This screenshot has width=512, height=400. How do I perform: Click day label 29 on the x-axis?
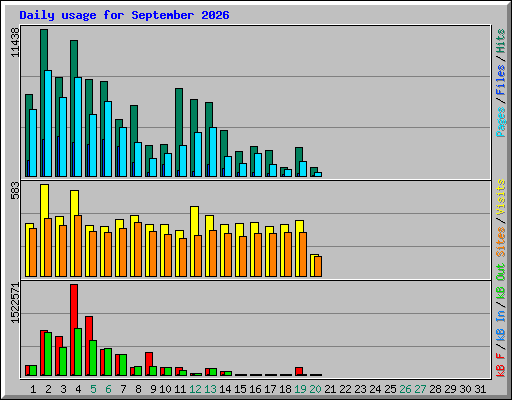tap(450, 389)
